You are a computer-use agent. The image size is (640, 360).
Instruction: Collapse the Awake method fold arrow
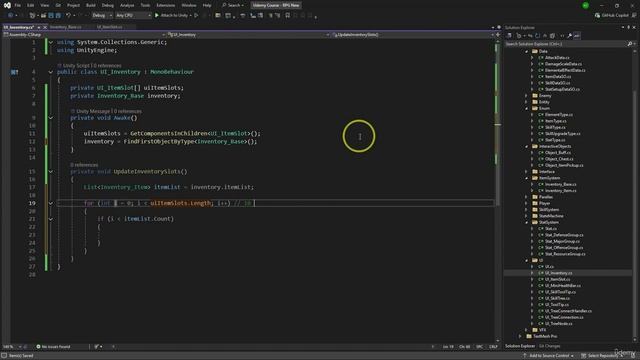coord(51,118)
